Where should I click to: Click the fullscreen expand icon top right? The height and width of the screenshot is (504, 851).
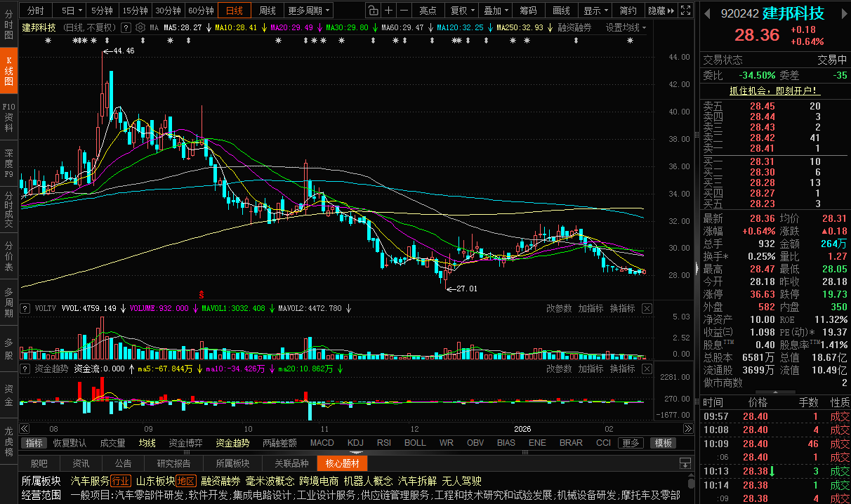click(x=686, y=11)
